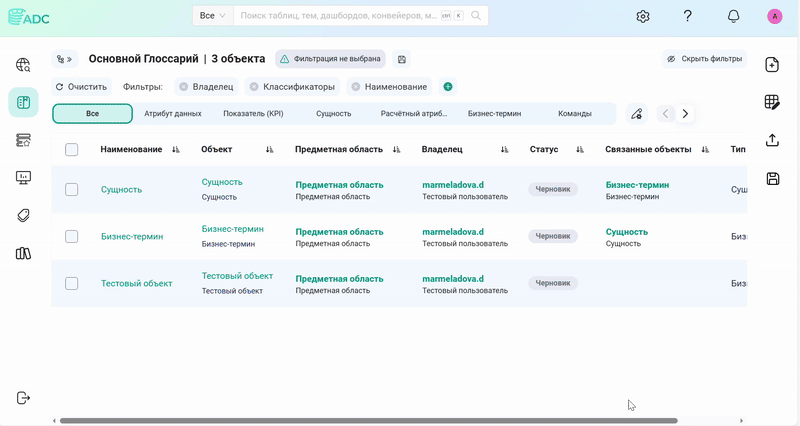Click Основной Глоссарий heading text
The image size is (800, 426).
click(x=143, y=59)
